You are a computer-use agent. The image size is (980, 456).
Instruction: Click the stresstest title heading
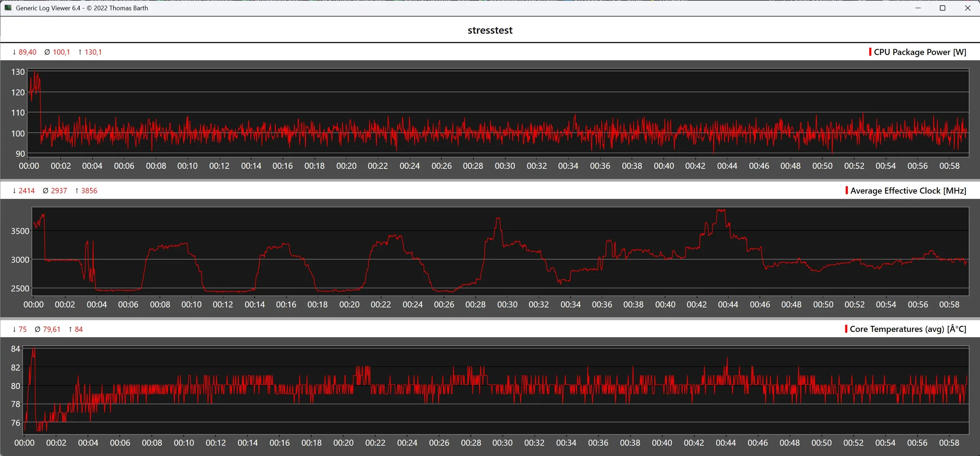[490, 30]
